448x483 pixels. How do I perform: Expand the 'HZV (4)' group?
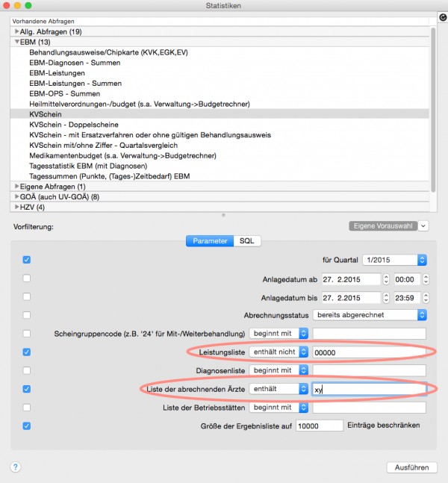17,207
